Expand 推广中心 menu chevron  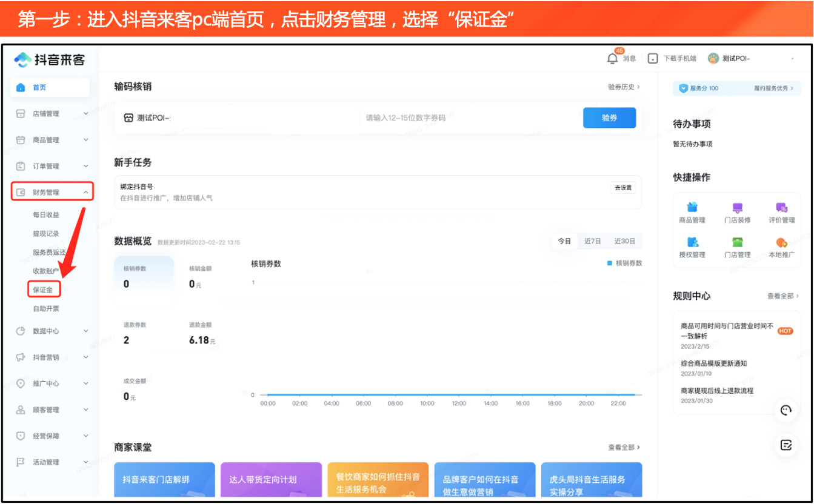(x=85, y=383)
